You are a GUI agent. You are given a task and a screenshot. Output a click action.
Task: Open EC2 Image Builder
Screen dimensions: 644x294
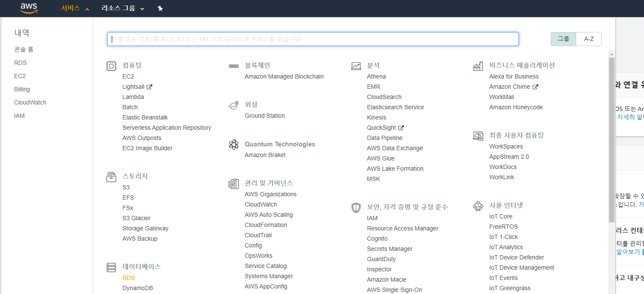148,148
